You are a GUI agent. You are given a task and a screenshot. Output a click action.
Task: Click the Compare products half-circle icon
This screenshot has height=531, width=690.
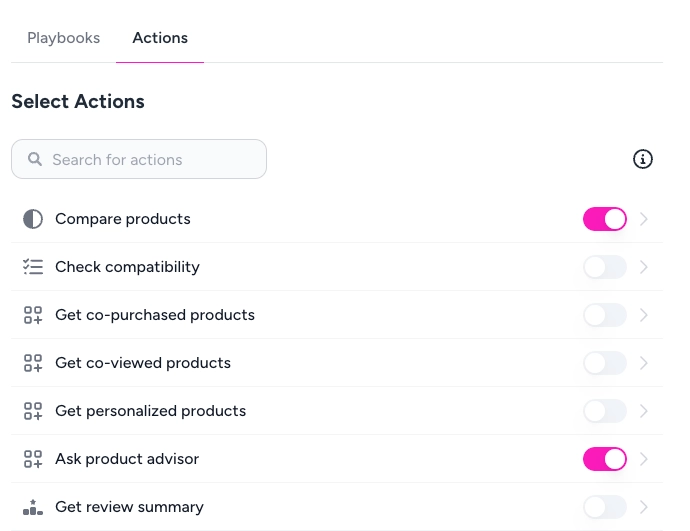click(x=33, y=219)
